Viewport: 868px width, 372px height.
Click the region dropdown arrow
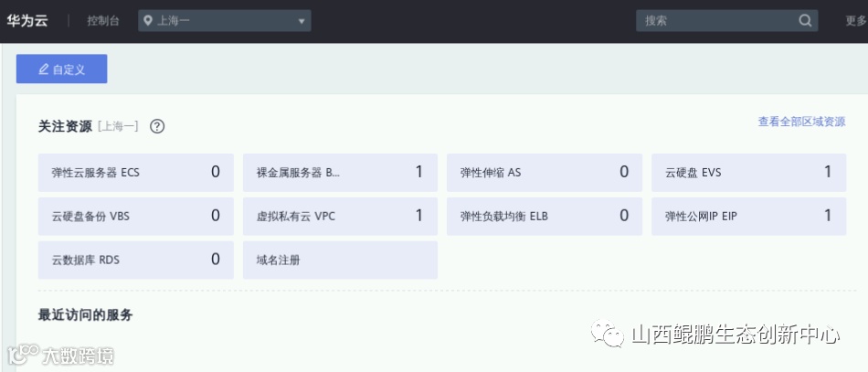coord(302,21)
